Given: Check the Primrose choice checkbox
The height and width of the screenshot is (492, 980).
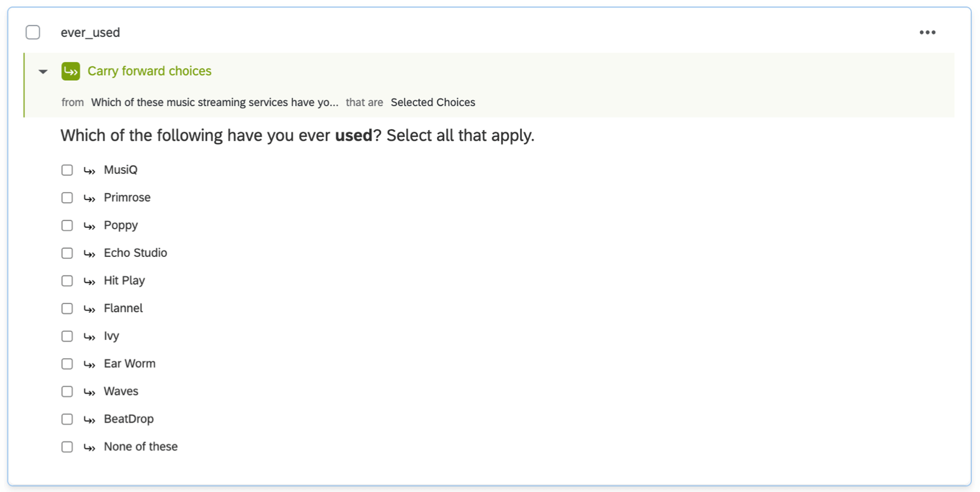Looking at the screenshot, I should coord(67,198).
